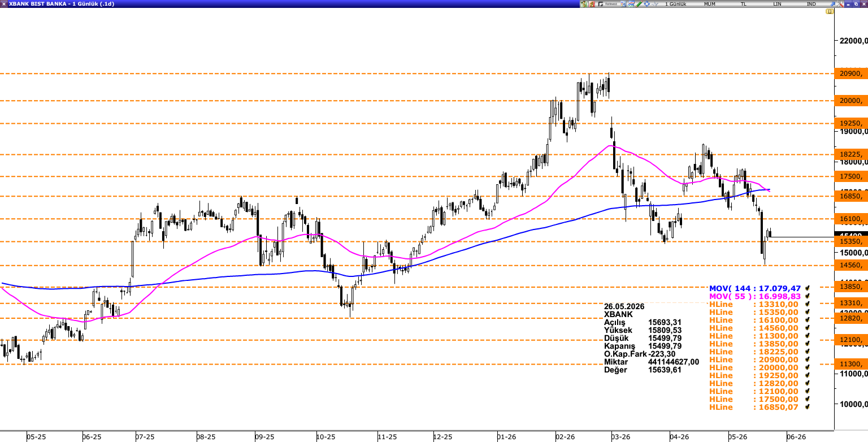The height and width of the screenshot is (442, 868).
Task: Click the red-orange icon in the chart toolbar
Action: (592, 4)
